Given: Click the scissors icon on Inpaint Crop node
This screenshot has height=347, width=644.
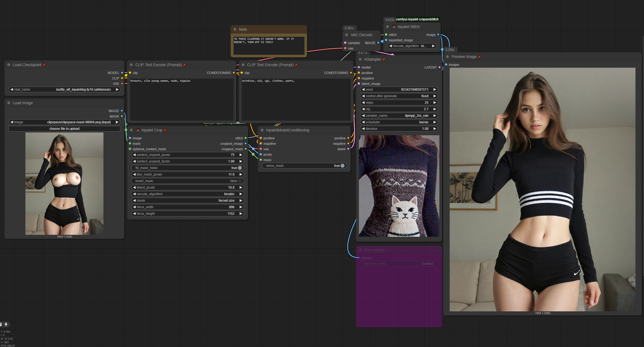Looking at the screenshot, I should 138,130.
